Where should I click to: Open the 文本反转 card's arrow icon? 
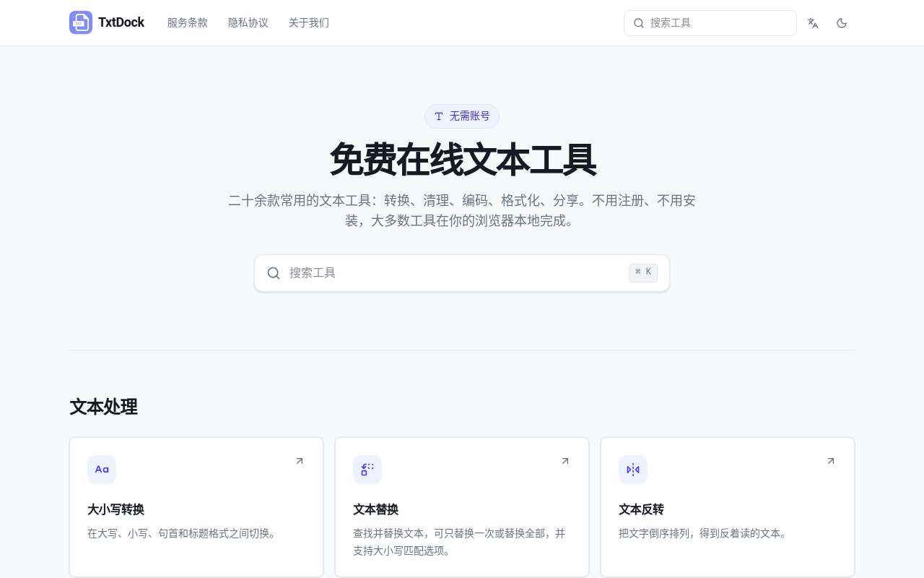click(831, 461)
